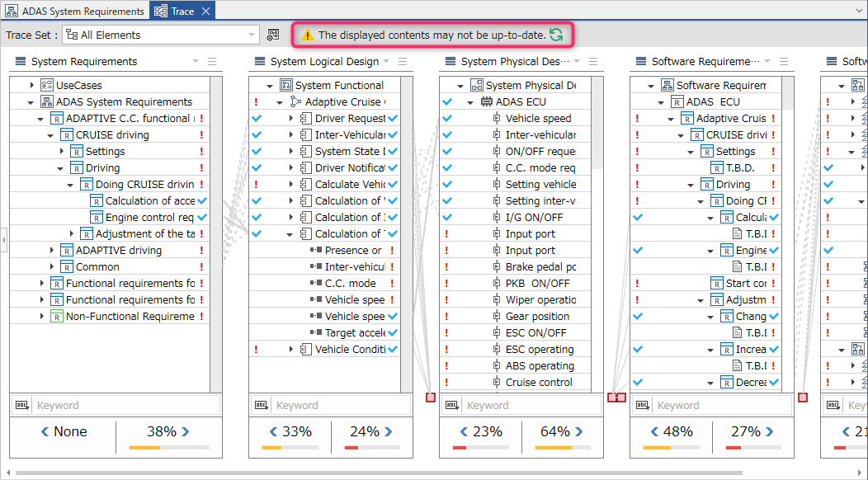Select Driver Notification block row

click(x=324, y=167)
